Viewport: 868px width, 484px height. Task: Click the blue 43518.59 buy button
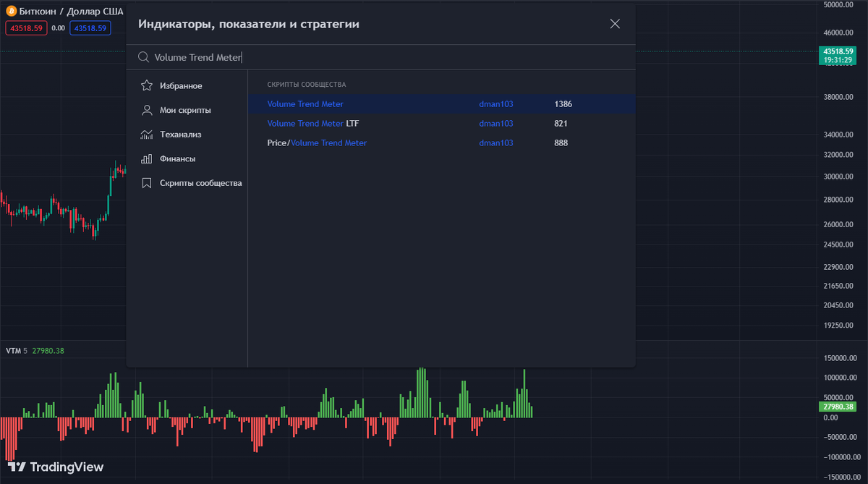pyautogui.click(x=90, y=28)
